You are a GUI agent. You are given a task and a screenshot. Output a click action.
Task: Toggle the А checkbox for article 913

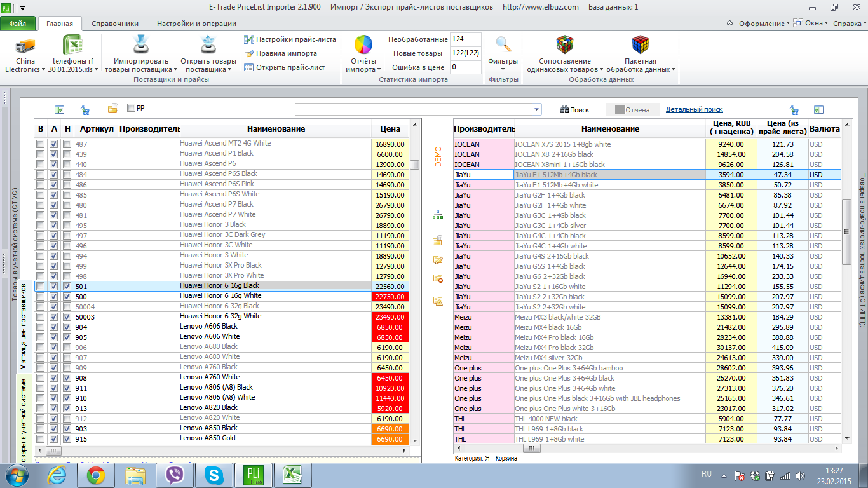click(x=54, y=409)
